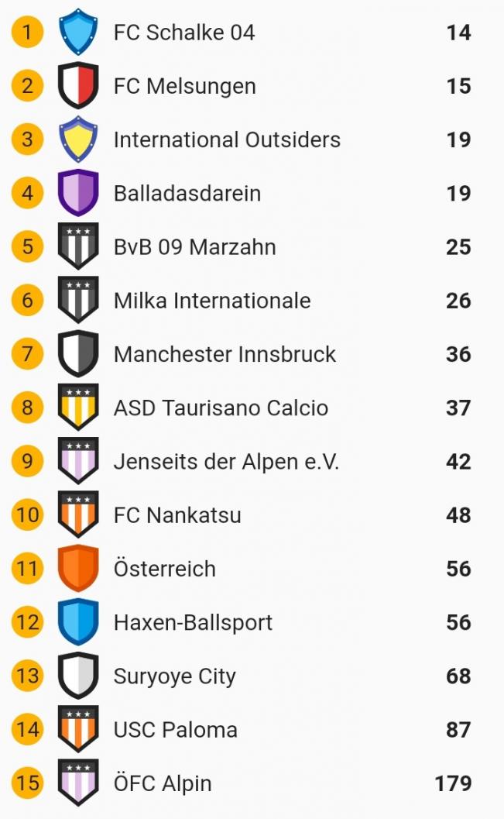Click International Outsiders yellow shield crest
Screen dimensions: 504x819
tap(78, 139)
